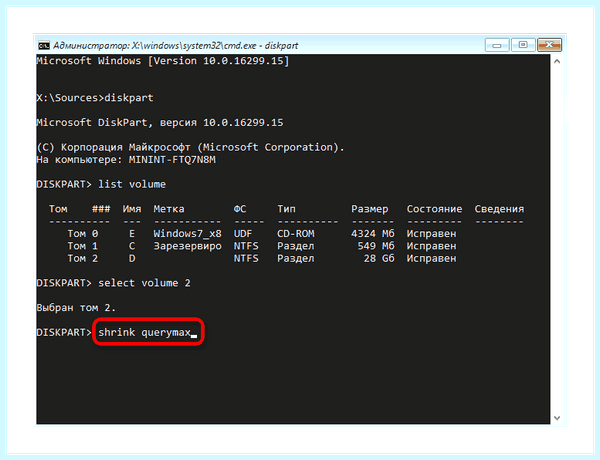
Task: Click the 'Выбран том 2.' message
Action: (x=76, y=308)
